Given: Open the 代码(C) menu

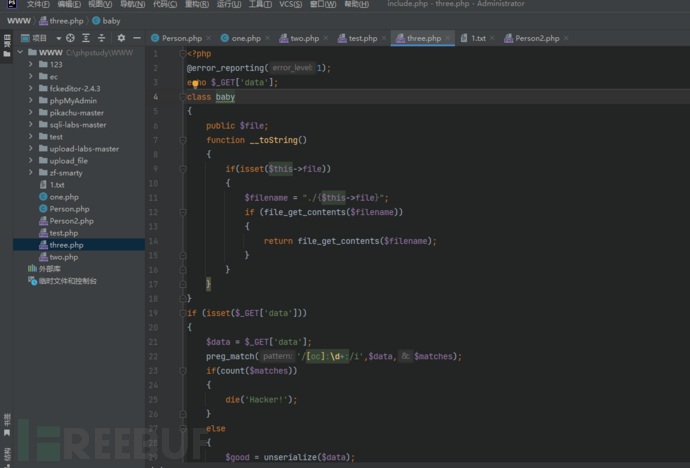Looking at the screenshot, I should (x=165, y=4).
